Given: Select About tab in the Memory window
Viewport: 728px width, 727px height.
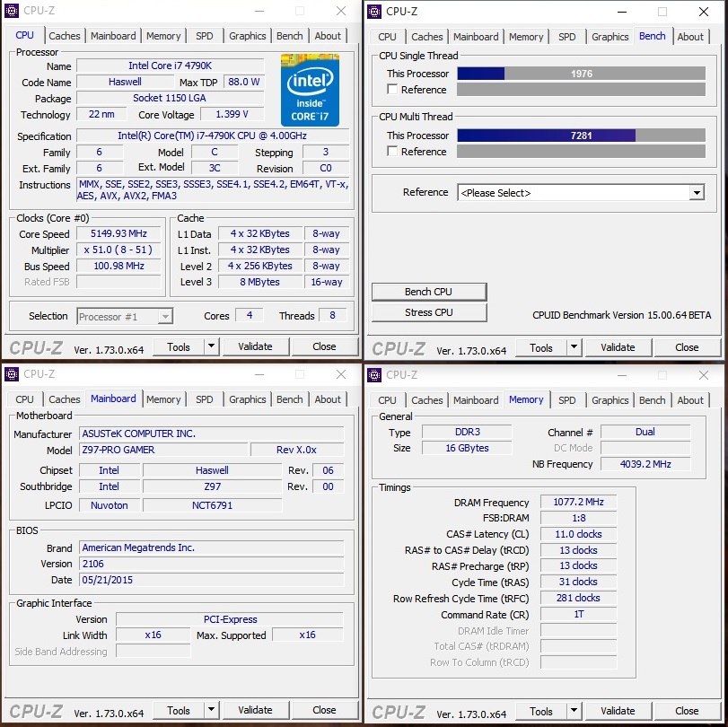Looking at the screenshot, I should tap(690, 400).
